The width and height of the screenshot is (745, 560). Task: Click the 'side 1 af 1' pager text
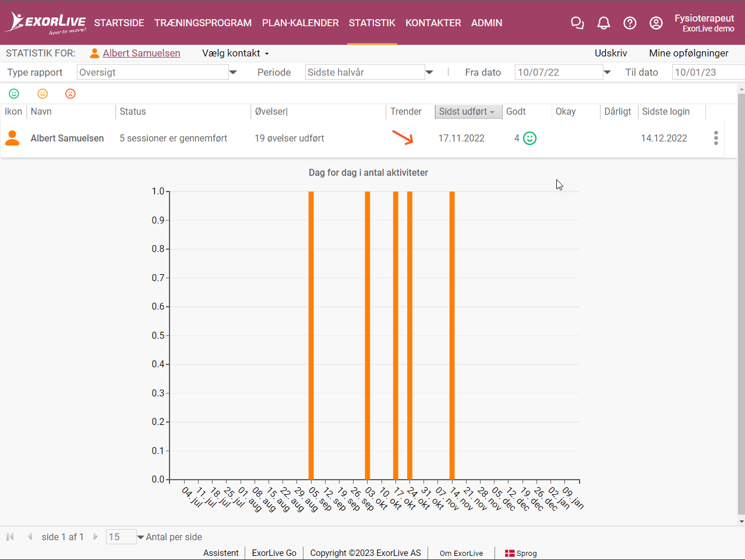tap(62, 537)
